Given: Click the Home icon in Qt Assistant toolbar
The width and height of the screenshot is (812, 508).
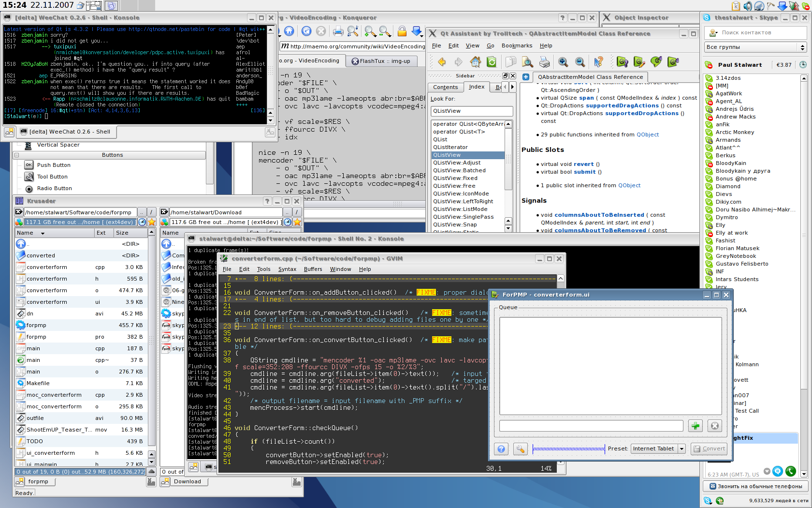Looking at the screenshot, I should pos(475,62).
